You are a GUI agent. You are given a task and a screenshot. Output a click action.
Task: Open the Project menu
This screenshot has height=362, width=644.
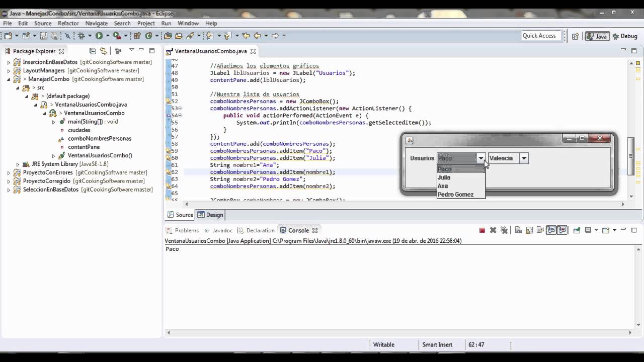(x=146, y=23)
